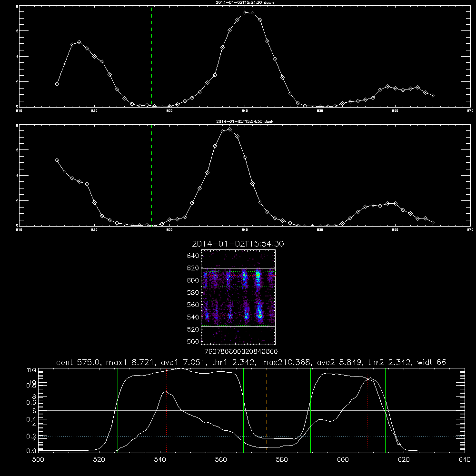Click 'ave2 8.849' in the stats line

pos(339,362)
